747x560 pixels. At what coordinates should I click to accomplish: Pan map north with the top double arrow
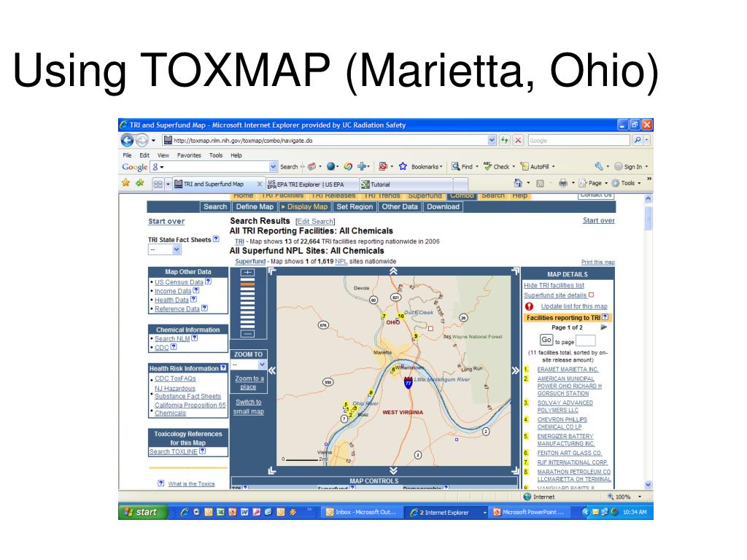point(393,271)
